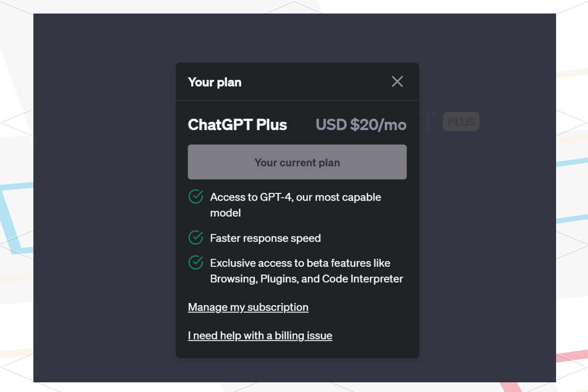The height and width of the screenshot is (392, 588).
Task: Select the ChatGPT Plus plan name
Action: coord(238,125)
